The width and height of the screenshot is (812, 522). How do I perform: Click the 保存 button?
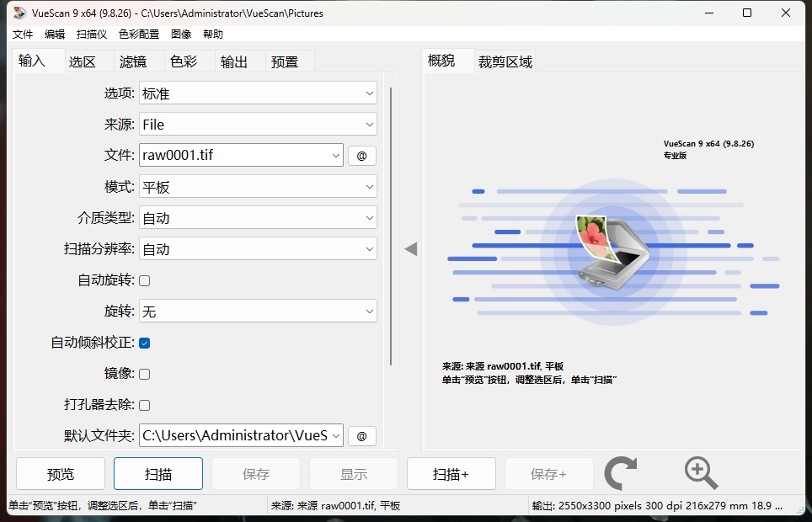tap(256, 473)
